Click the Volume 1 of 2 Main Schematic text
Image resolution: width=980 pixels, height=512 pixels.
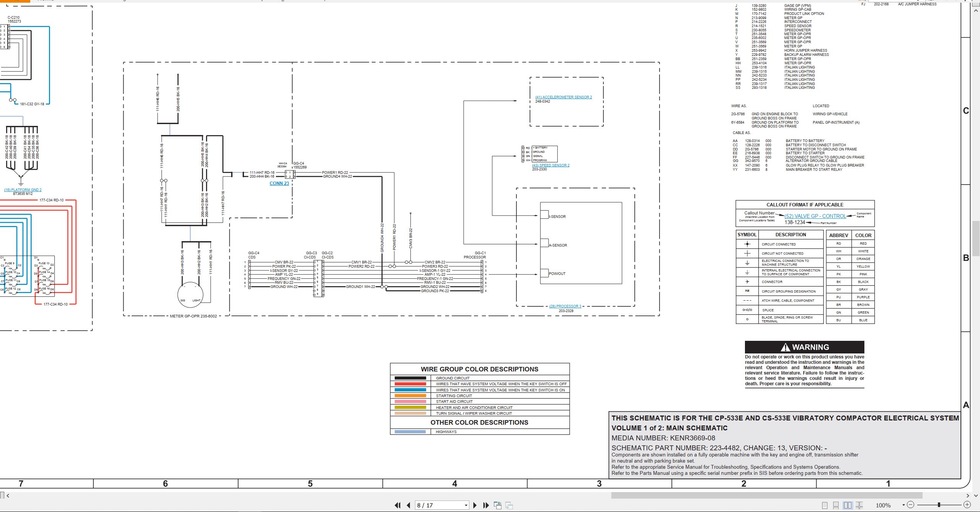(x=670, y=428)
